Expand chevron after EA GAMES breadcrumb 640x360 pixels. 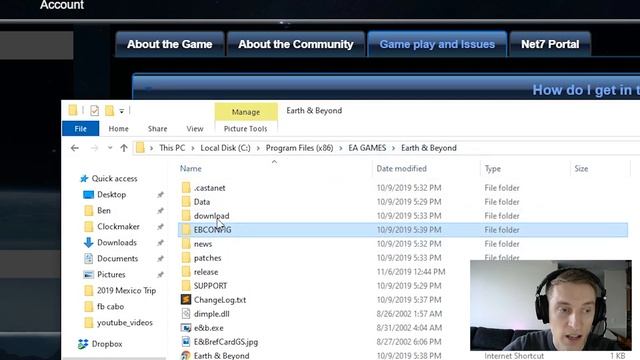[x=393, y=148]
